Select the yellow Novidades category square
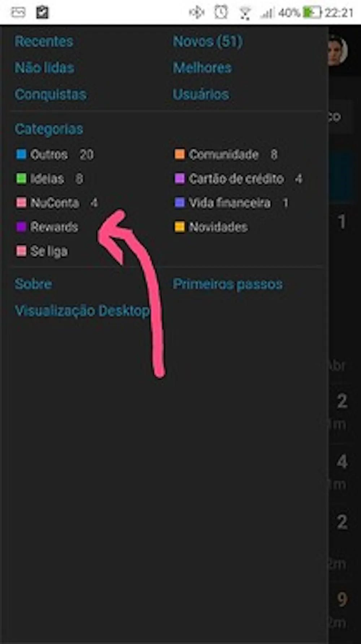This screenshot has width=361, height=644. tap(179, 227)
